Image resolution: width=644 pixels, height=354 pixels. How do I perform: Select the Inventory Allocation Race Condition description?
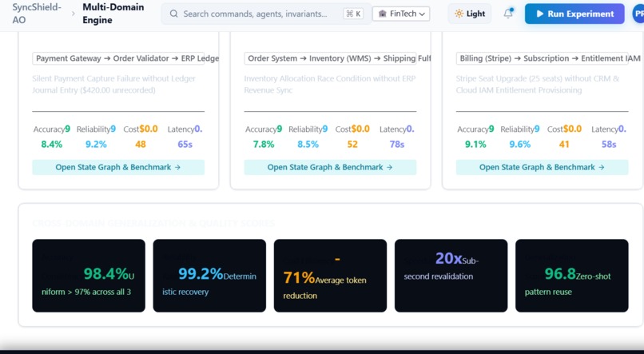[x=330, y=84]
